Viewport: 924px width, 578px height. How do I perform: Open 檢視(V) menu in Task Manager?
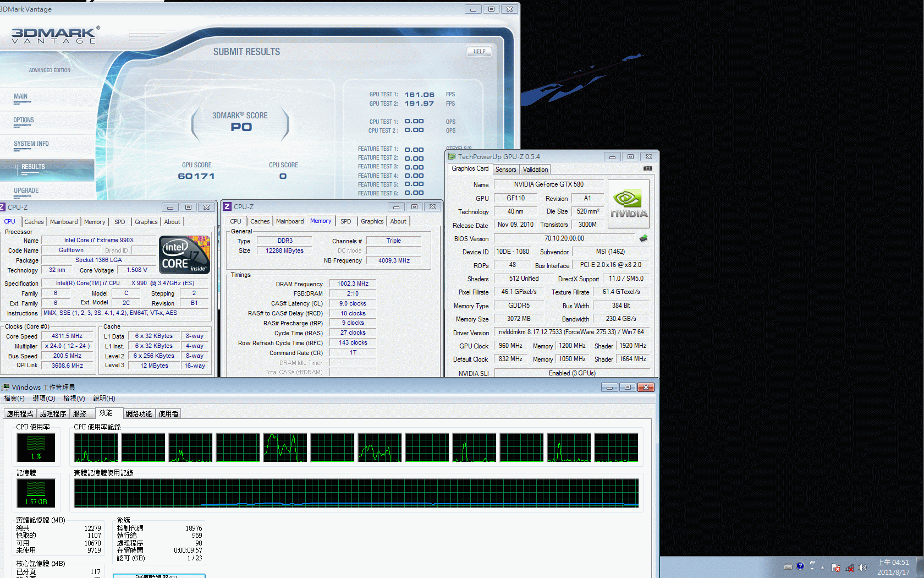tap(74, 399)
